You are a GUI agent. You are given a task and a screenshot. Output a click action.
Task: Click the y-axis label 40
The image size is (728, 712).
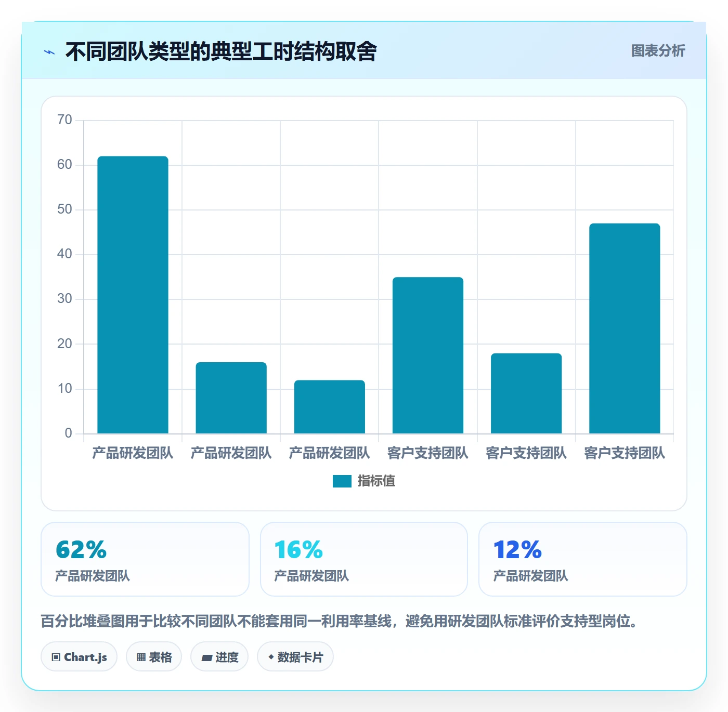[x=65, y=254]
